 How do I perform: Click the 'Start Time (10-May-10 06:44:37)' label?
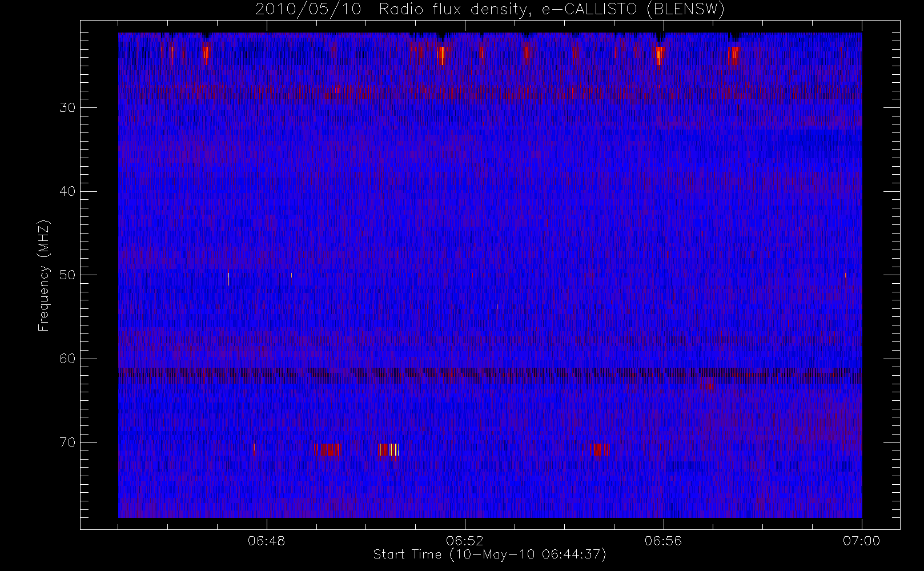point(490,554)
